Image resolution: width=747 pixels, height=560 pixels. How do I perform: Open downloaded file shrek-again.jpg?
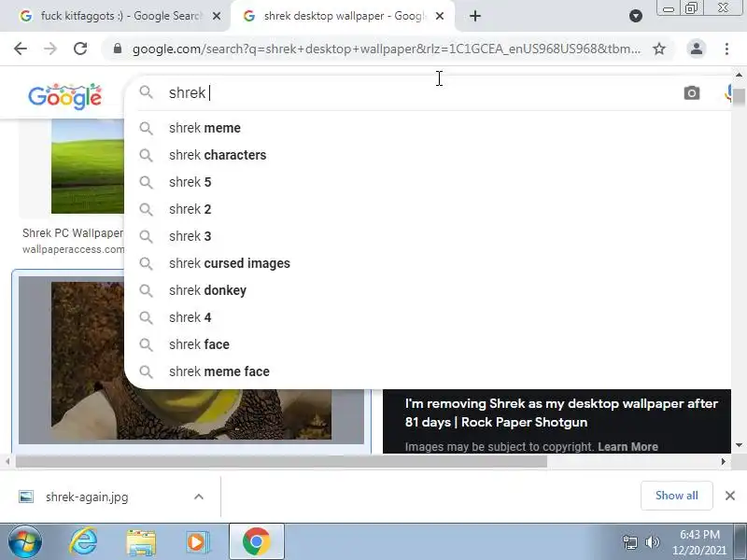click(x=87, y=497)
